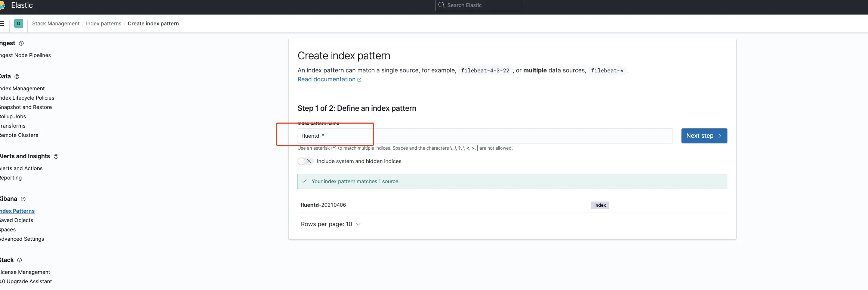Open 8.0 Upgrade Assistant
Screen dimensions: 868x290
[x=26, y=281]
